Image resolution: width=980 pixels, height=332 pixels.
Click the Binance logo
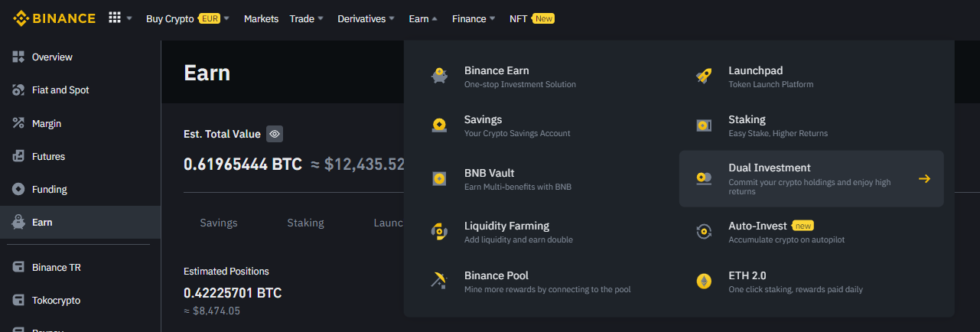coord(54,18)
